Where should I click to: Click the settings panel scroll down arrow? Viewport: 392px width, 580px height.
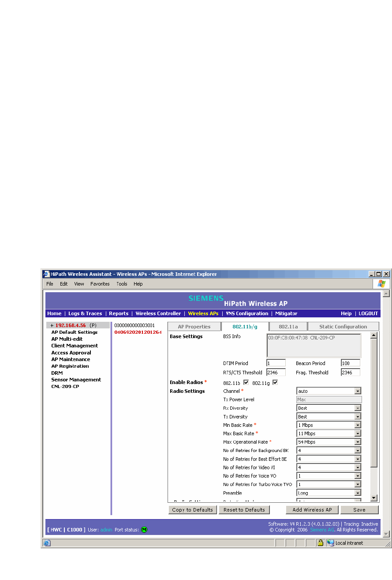pyautogui.click(x=374, y=498)
